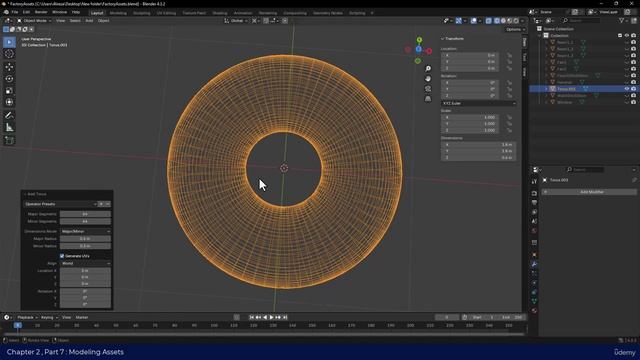Switch to Rendered viewport shading

pos(516,20)
